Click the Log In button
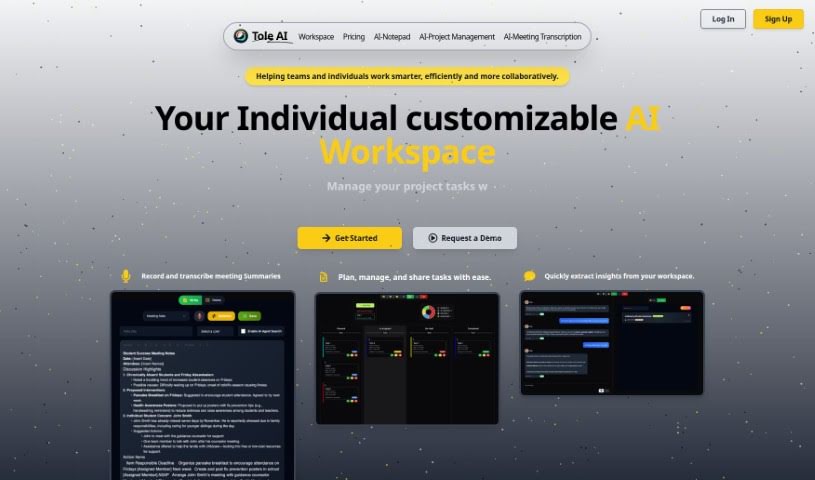This screenshot has height=480, width=815. 723,18
